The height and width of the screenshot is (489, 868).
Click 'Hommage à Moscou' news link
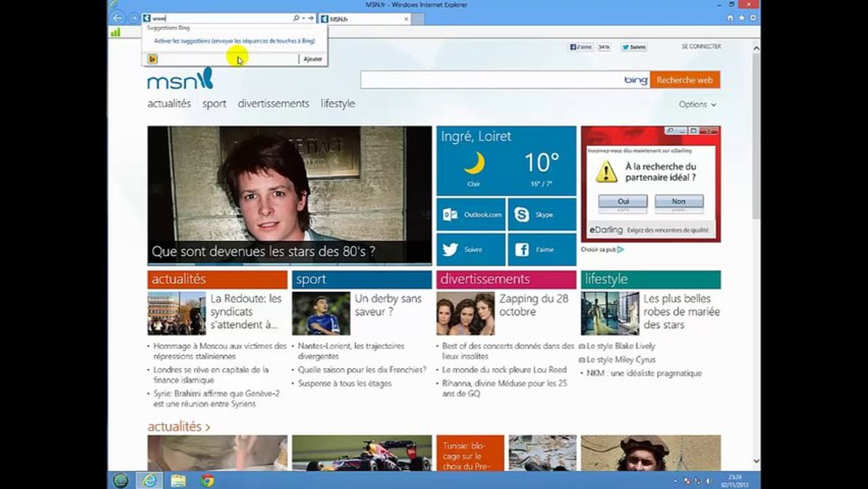point(220,351)
